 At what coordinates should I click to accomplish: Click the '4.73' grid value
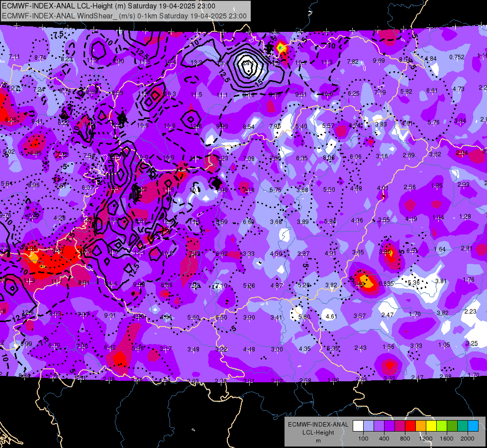coord(459,89)
